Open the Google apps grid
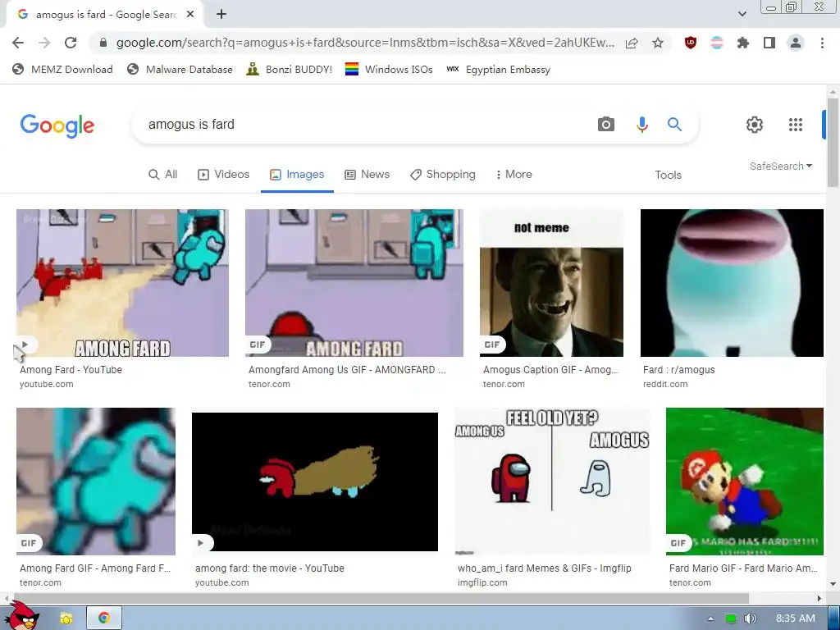840x630 pixels. coord(796,125)
